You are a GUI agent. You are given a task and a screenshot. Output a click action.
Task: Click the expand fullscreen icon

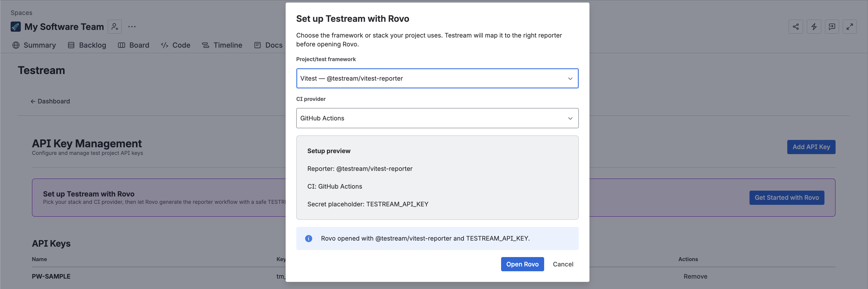click(x=850, y=27)
